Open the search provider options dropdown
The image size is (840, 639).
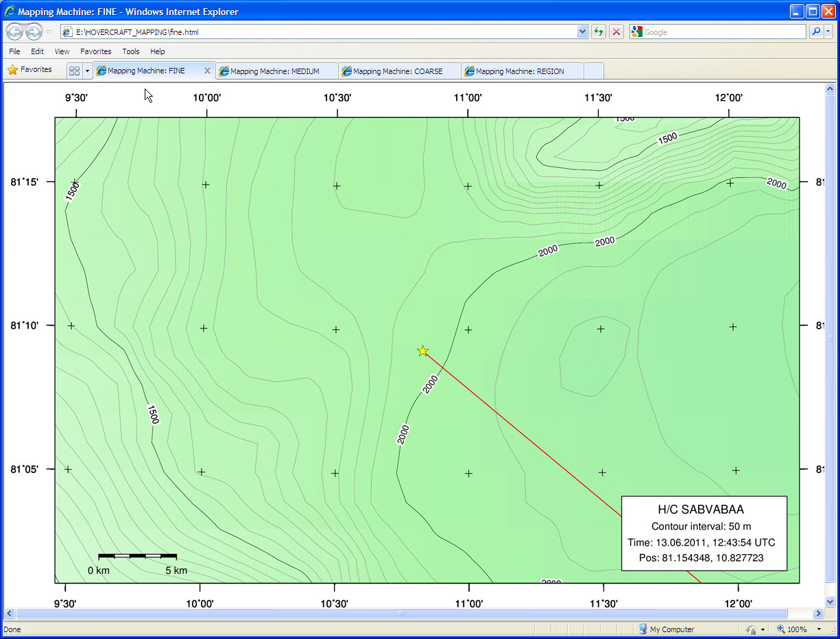[828, 32]
